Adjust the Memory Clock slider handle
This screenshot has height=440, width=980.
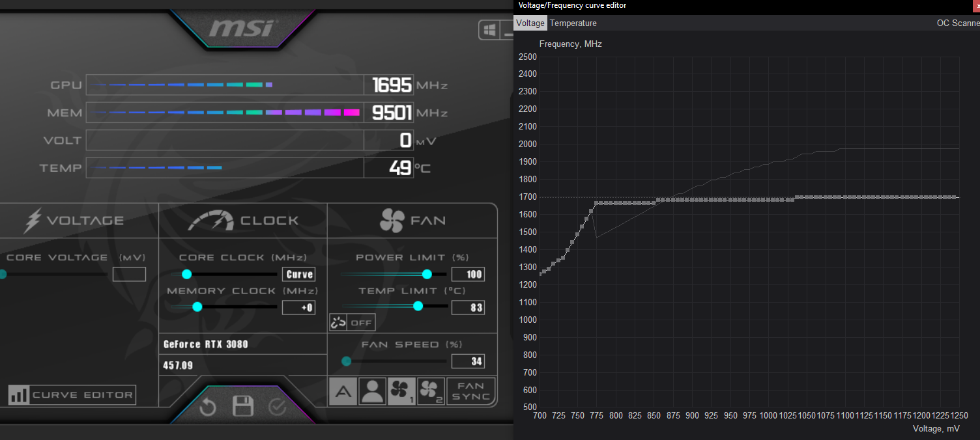coord(197,307)
